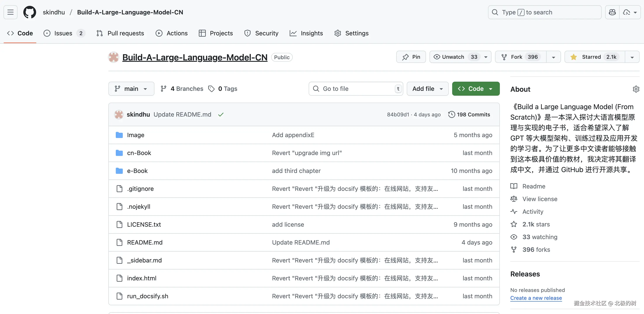This screenshot has height=314, width=644.
Task: Expand the main branch dropdown
Action: [x=131, y=89]
